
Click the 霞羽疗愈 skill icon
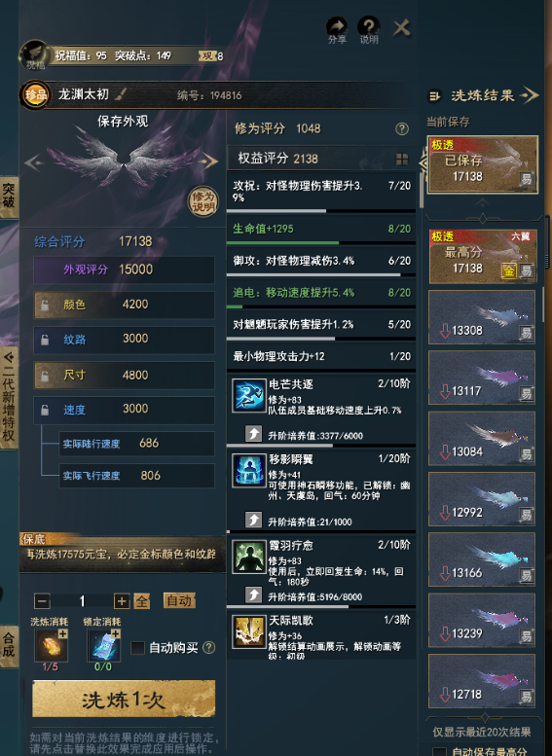point(249,557)
